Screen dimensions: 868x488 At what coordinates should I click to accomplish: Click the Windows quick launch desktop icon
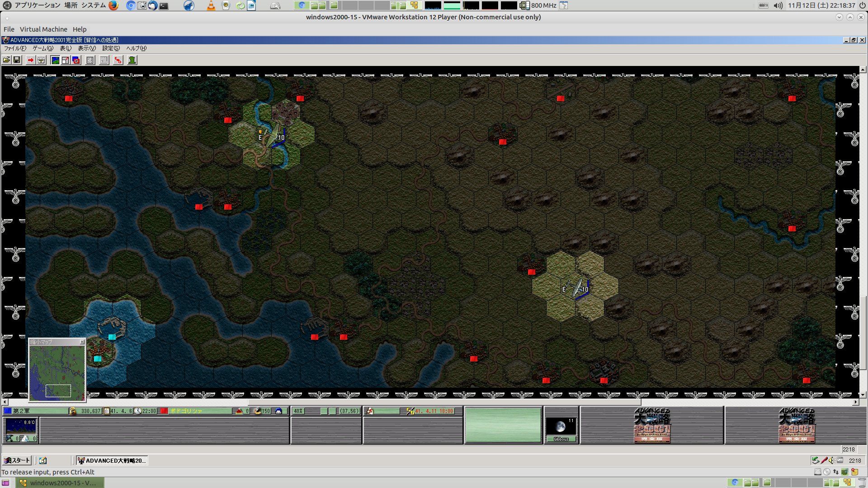pos(43,460)
